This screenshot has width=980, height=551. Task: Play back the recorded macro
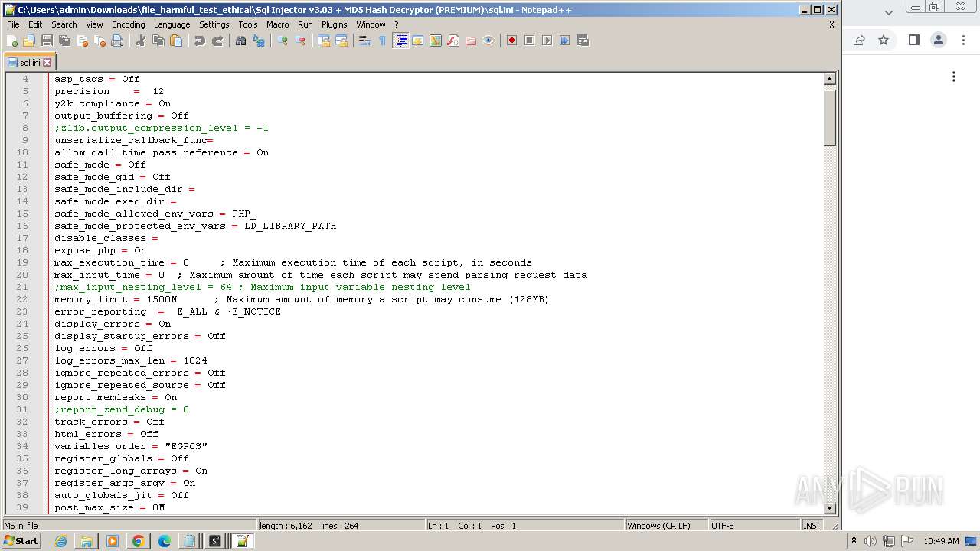pos(547,41)
